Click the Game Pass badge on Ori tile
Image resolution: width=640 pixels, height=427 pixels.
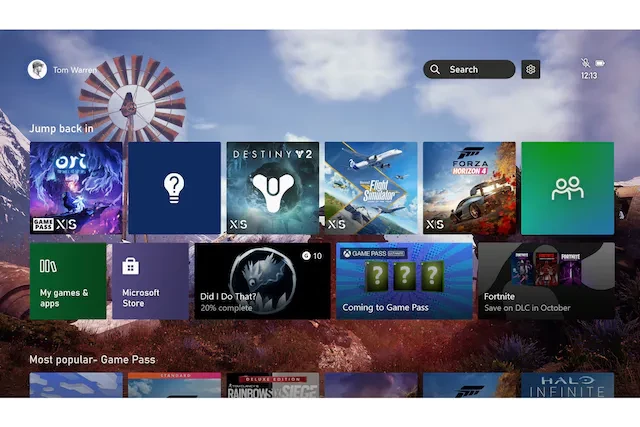(x=43, y=224)
